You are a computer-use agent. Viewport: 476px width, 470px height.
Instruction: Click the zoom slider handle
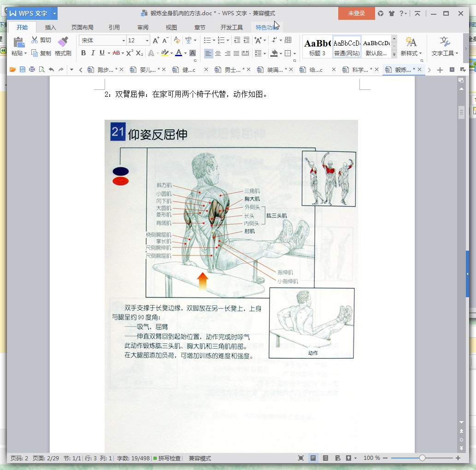(x=422, y=458)
